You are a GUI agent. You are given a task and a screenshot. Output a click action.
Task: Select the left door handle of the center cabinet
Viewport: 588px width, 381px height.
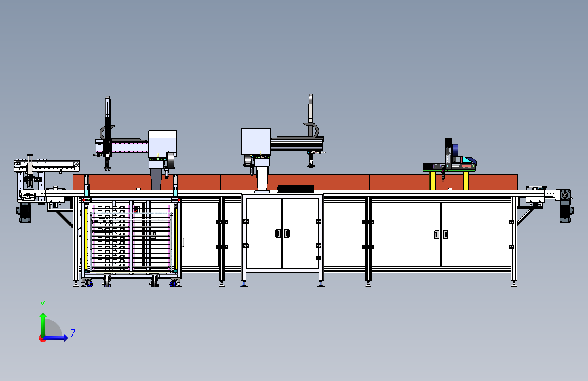(x=278, y=233)
